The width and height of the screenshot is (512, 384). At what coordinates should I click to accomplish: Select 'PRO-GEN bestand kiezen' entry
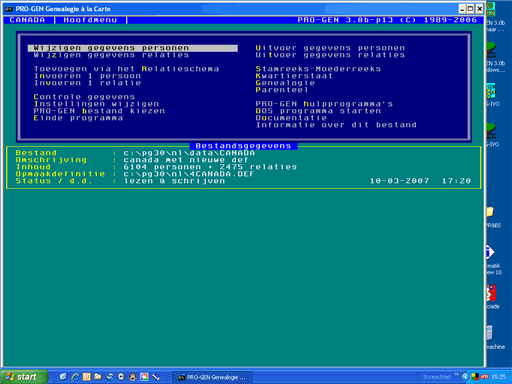[99, 111]
